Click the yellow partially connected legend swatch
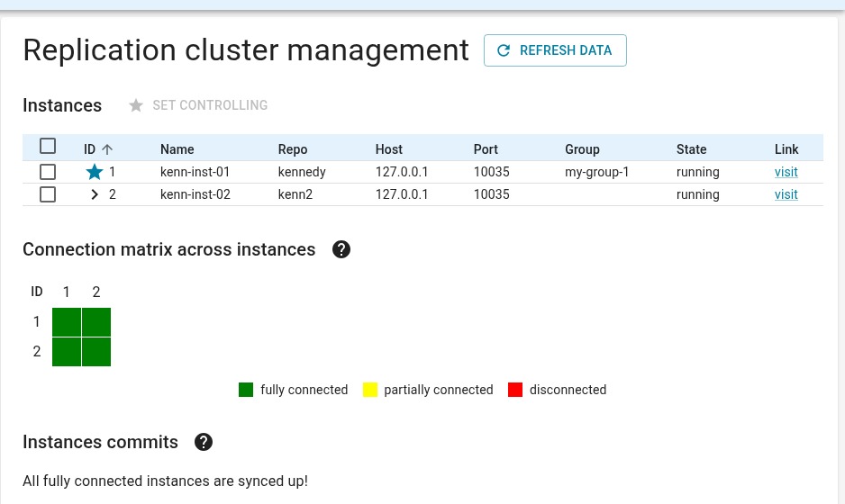The width and height of the screenshot is (845, 504). coord(370,390)
